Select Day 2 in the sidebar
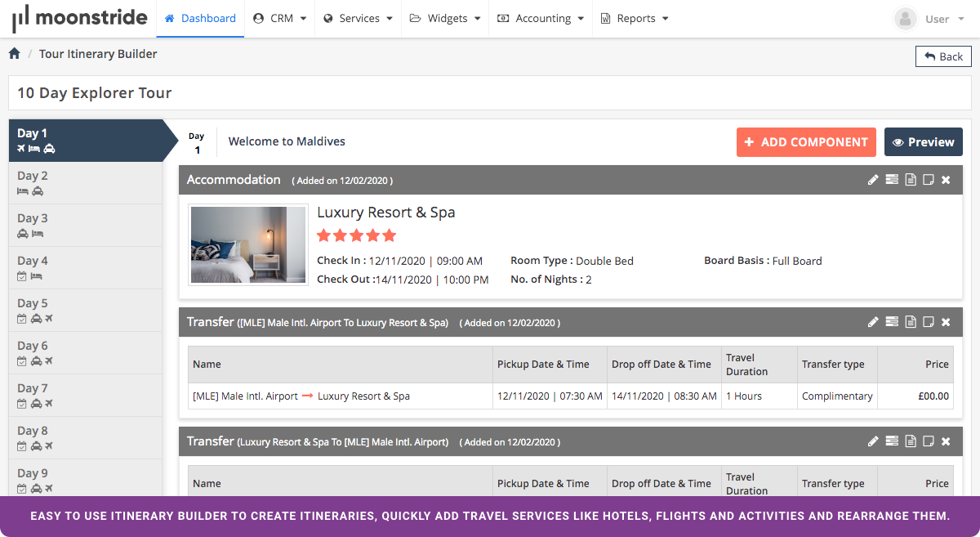 click(86, 183)
